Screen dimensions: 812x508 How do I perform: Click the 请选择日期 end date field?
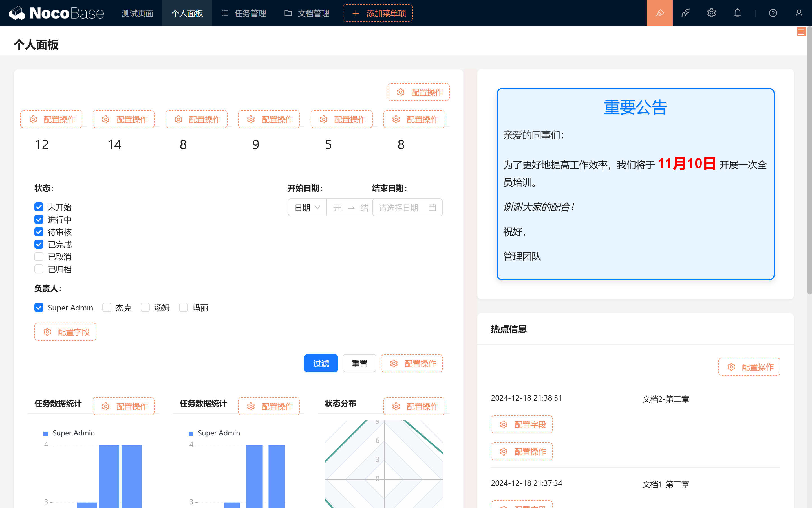(x=407, y=208)
